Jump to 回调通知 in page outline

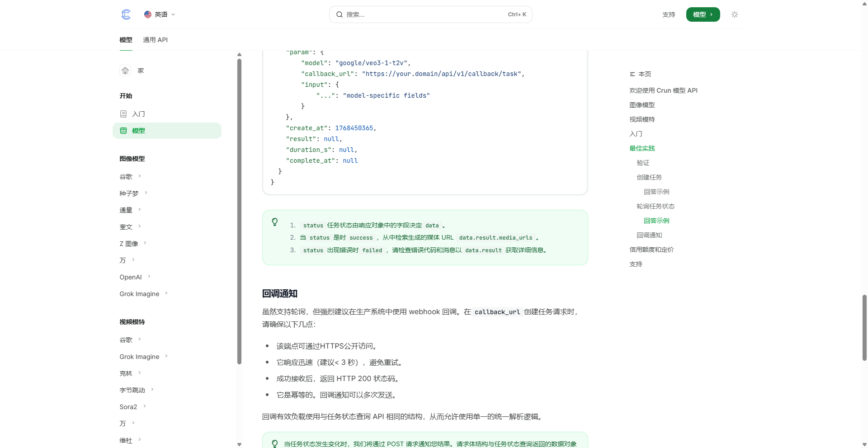pyautogui.click(x=649, y=235)
